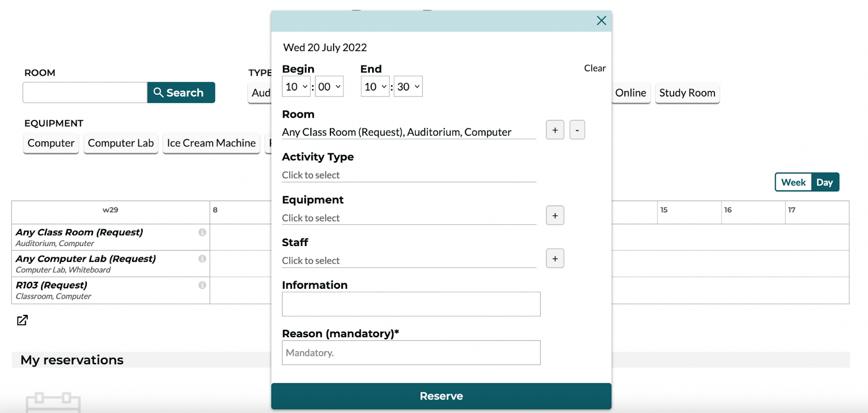Switch to Day view

pos(825,183)
